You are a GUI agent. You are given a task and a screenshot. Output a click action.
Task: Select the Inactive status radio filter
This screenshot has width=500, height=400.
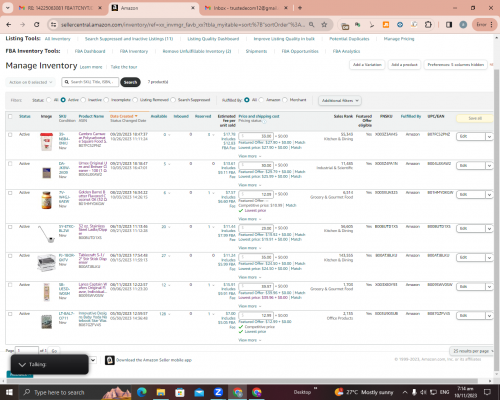point(83,100)
